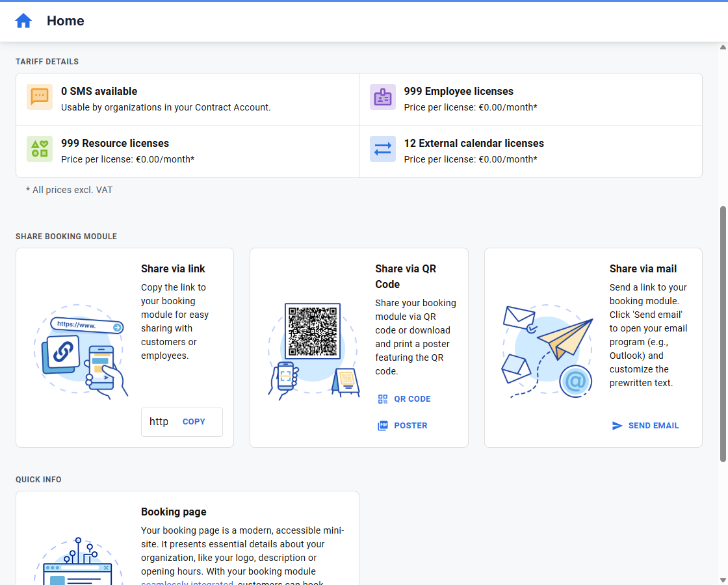Click the blue Home house icon
The image size is (728, 585).
pyautogui.click(x=23, y=21)
